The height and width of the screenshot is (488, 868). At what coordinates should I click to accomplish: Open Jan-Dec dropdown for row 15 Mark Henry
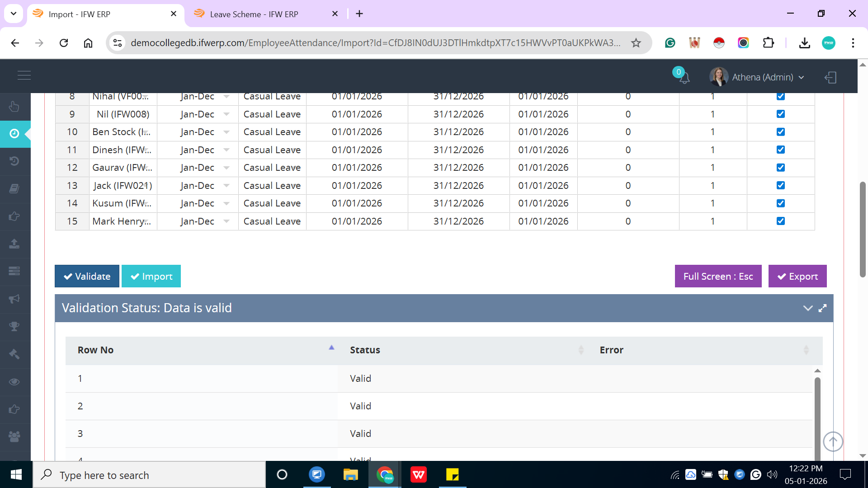[x=226, y=221]
